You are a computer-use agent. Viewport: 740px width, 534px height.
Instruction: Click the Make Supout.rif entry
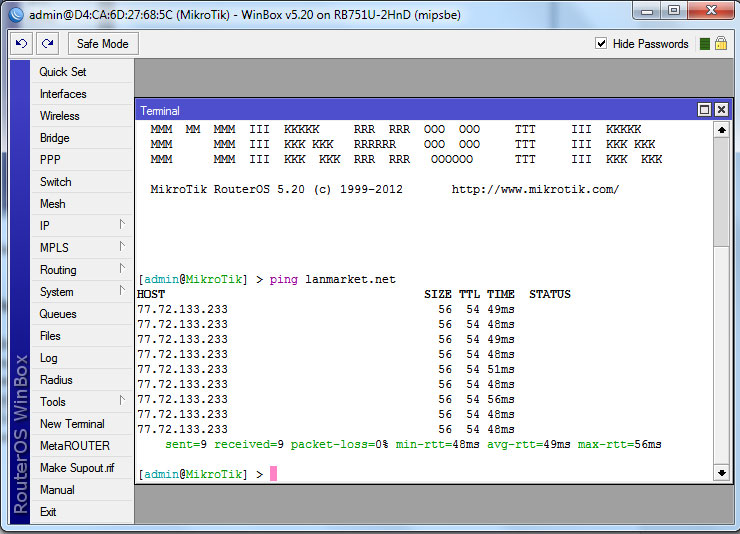coord(75,468)
